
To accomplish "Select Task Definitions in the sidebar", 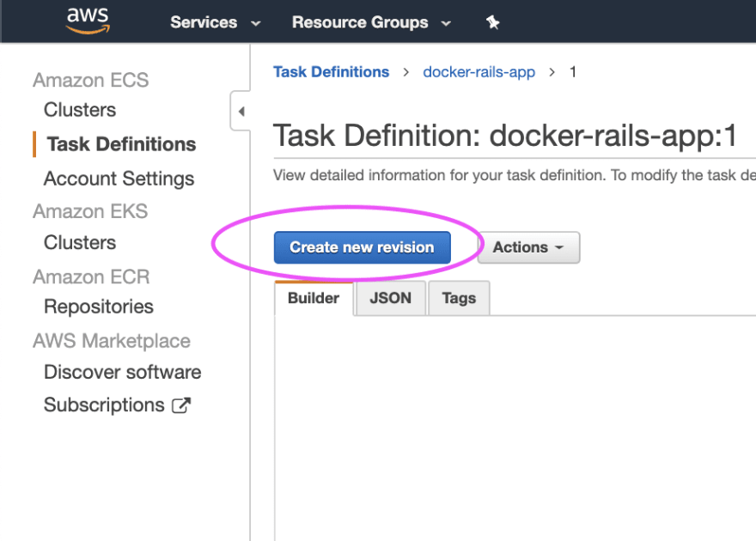I will pos(121,144).
